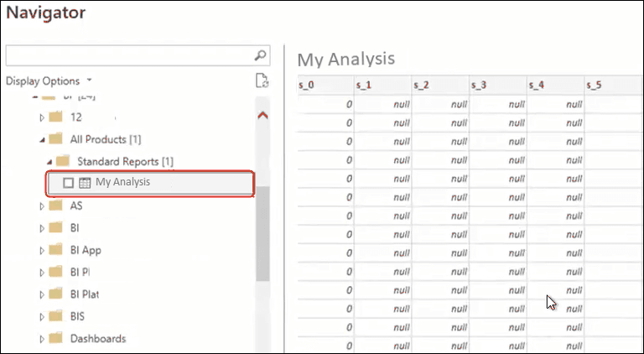
Task: Click the s_5 column header
Action: click(615, 85)
